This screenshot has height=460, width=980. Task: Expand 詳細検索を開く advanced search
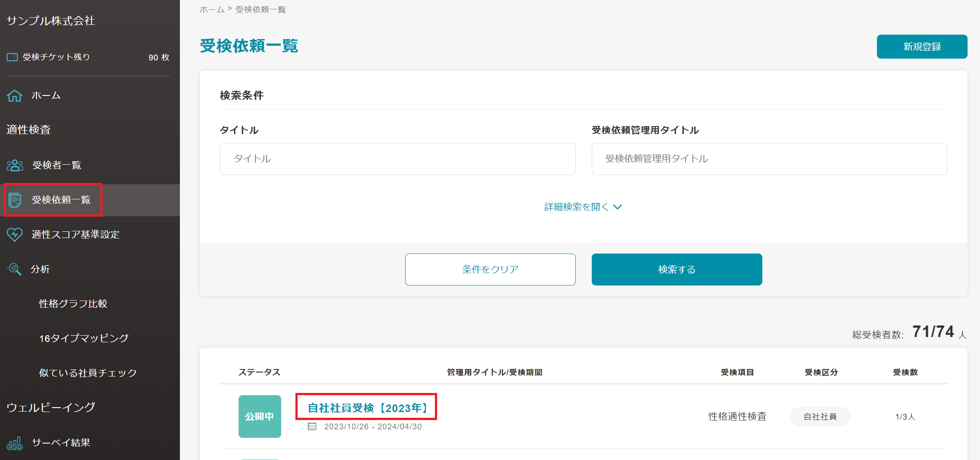click(583, 206)
